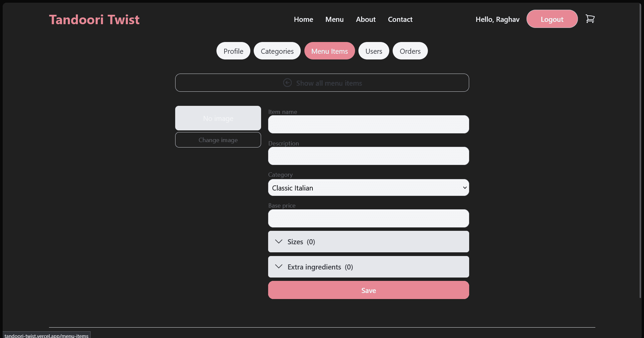Open the Category dropdown showing Classic Italian
644x338 pixels.
pos(368,188)
